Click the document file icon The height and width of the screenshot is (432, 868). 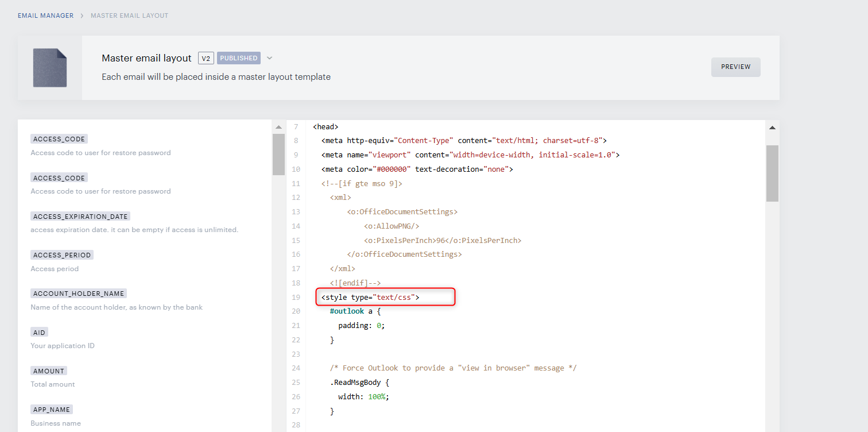coord(50,68)
